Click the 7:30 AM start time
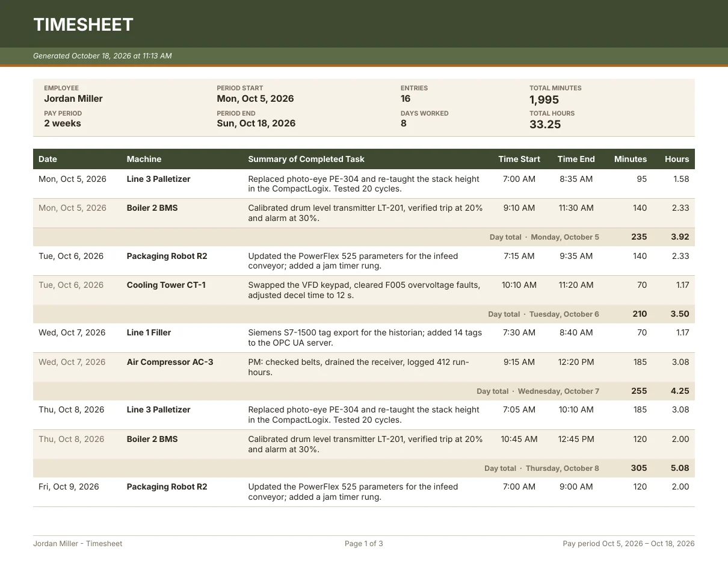Screen dimensions: 728x563 click(519, 332)
